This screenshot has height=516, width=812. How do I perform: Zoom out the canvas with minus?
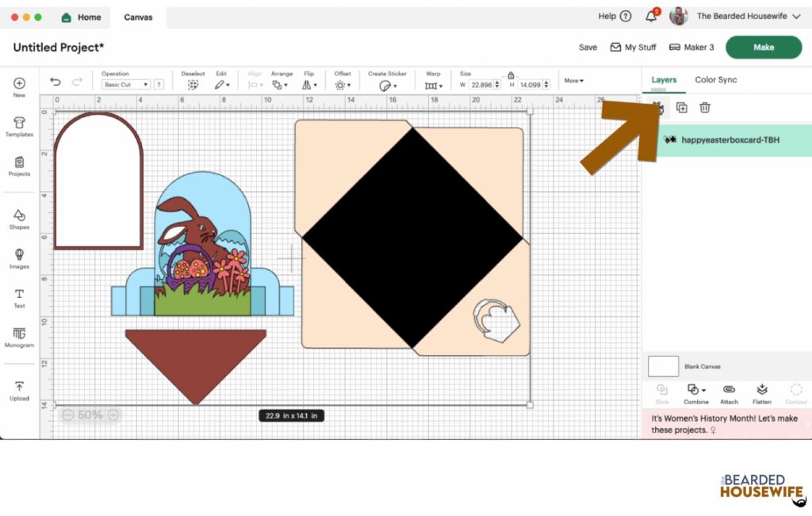[68, 415]
